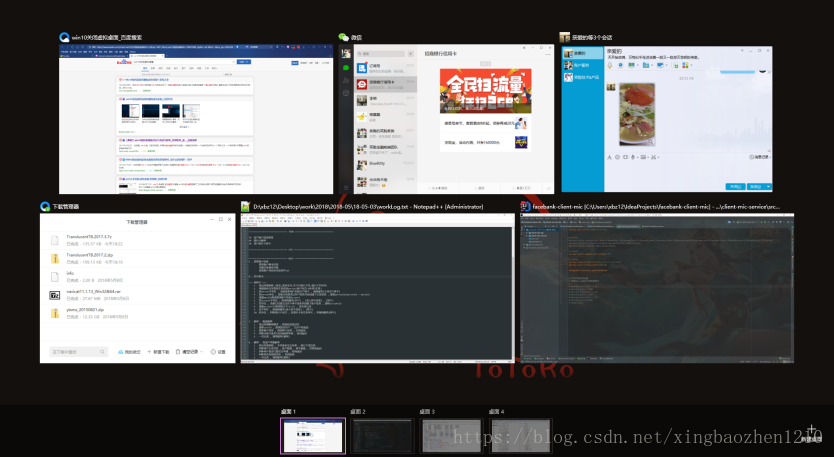
Task: Switch to 桌面 3 virtual desktop
Action: coord(451,436)
